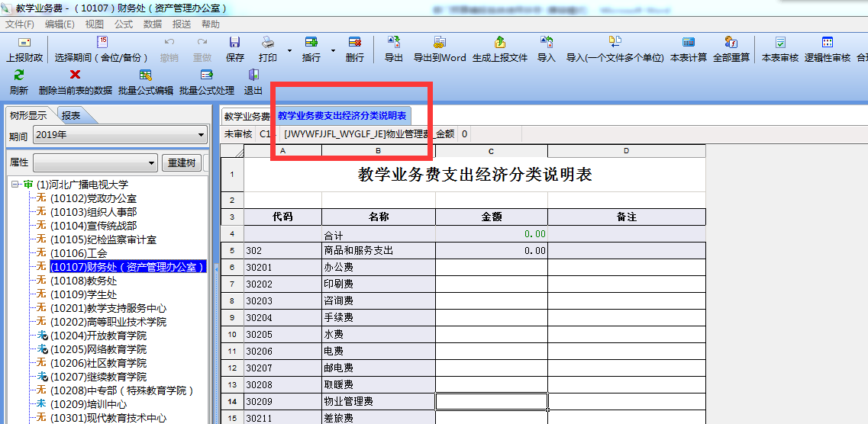Click the 上报财政 toolbar icon
The image size is (868, 424).
tap(24, 43)
